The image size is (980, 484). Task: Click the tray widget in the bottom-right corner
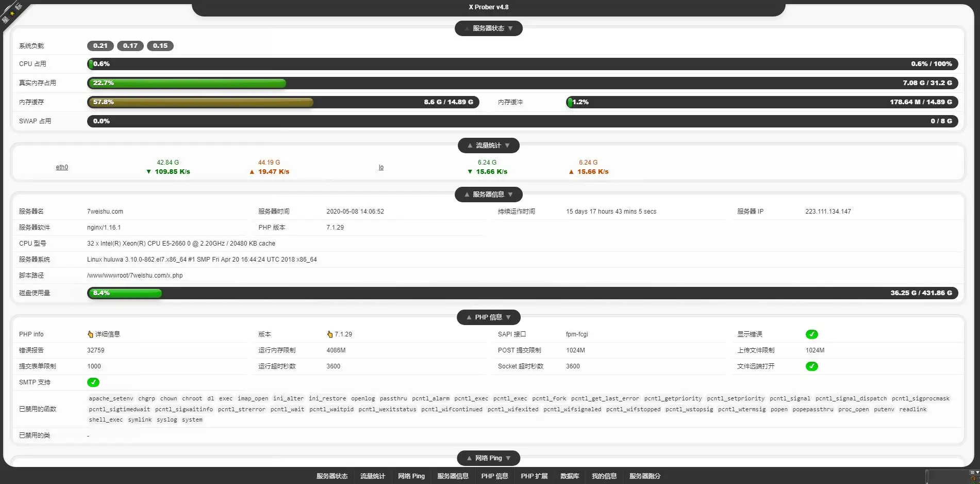[952, 476]
